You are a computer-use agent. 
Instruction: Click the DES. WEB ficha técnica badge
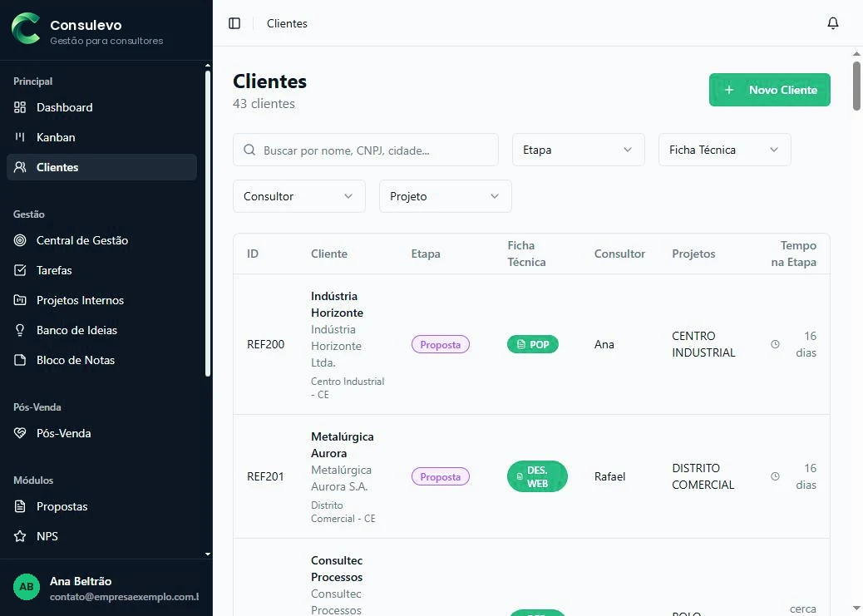(537, 476)
